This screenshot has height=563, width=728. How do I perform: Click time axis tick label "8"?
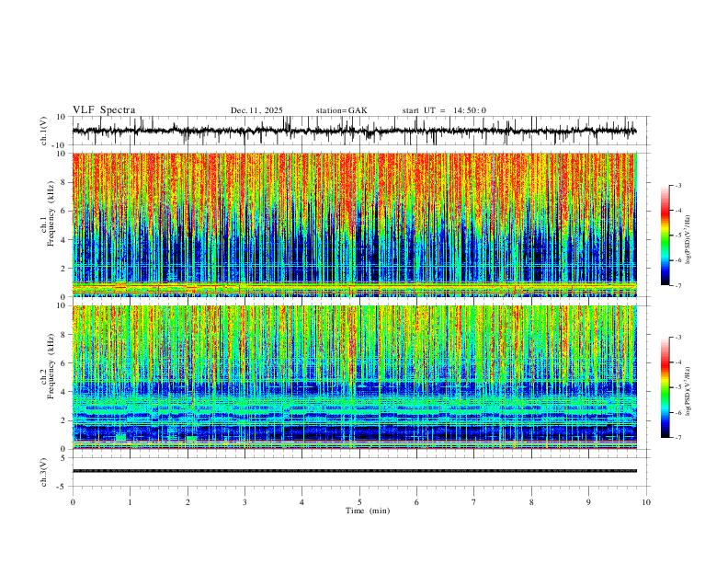point(531,502)
